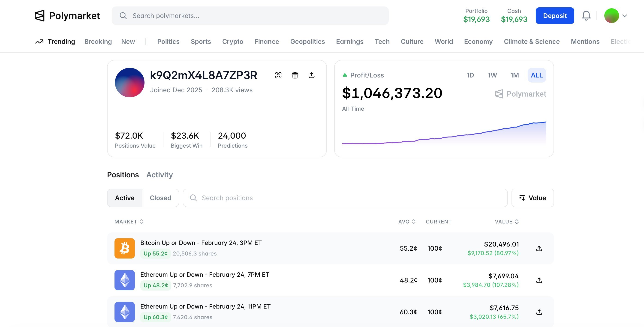Viewport: 644px width, 327px height.
Task: Click the gift icon beside the username
Action: tap(295, 75)
